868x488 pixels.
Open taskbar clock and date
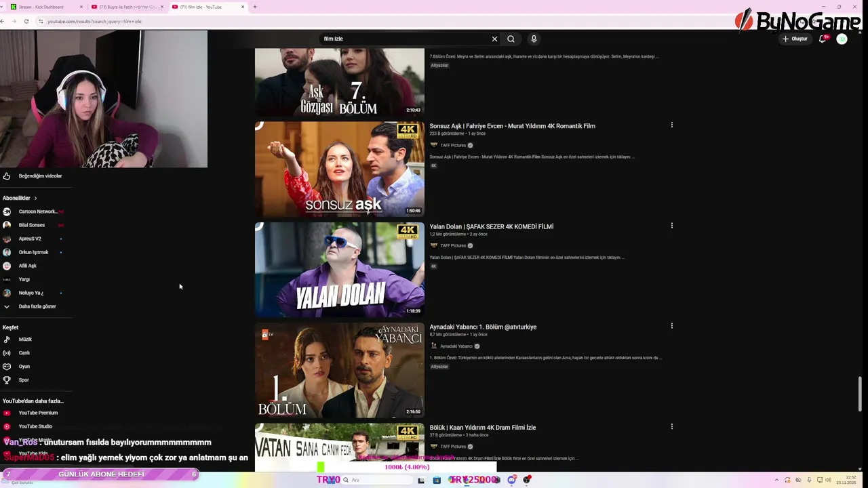pos(846,480)
